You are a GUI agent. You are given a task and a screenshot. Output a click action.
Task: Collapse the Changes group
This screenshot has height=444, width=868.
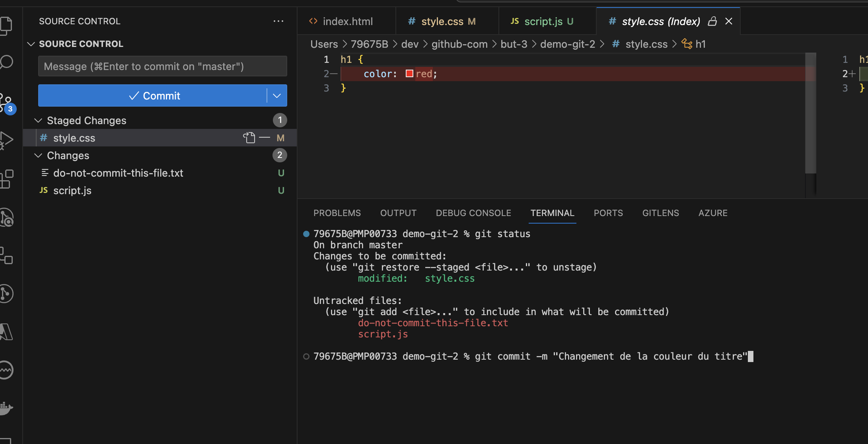[x=38, y=155]
